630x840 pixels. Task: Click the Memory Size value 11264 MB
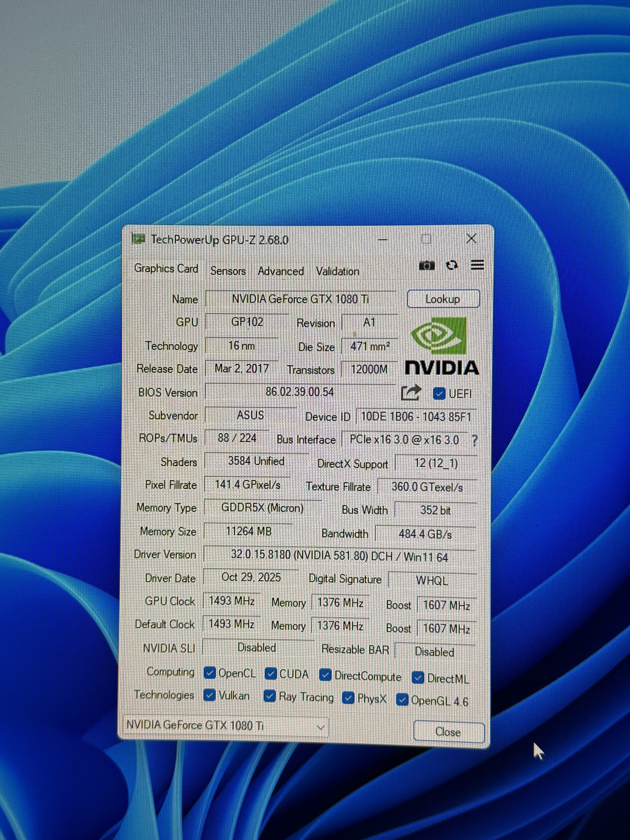tap(248, 532)
